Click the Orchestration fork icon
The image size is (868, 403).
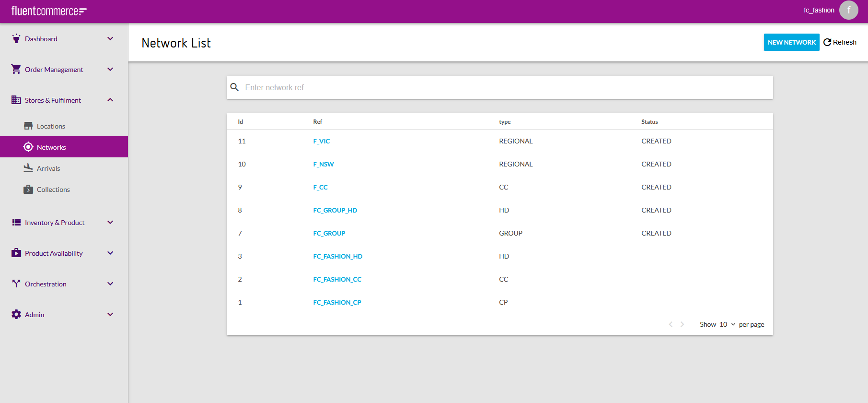(x=16, y=284)
